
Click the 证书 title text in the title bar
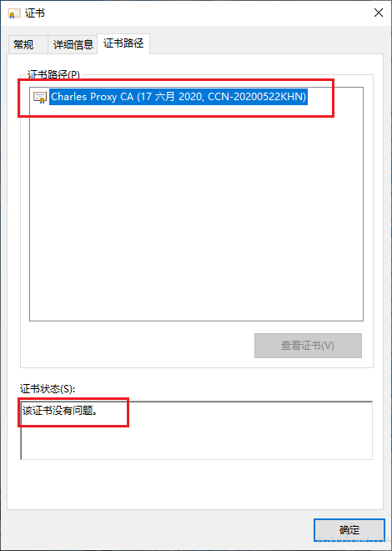click(x=35, y=13)
